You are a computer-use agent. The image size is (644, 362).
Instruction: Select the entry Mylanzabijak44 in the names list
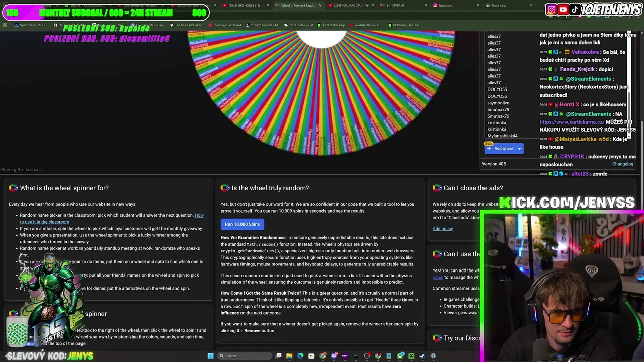(x=502, y=136)
